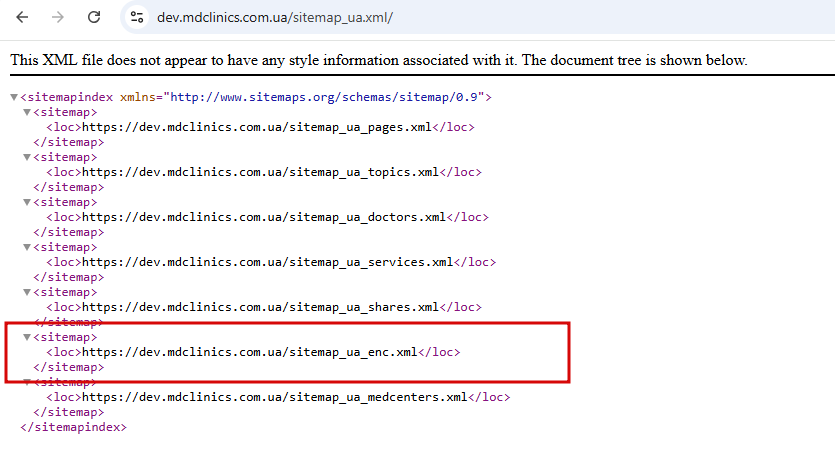
Task: Click the sitemap_ua_pages.xml loc line
Action: point(260,127)
